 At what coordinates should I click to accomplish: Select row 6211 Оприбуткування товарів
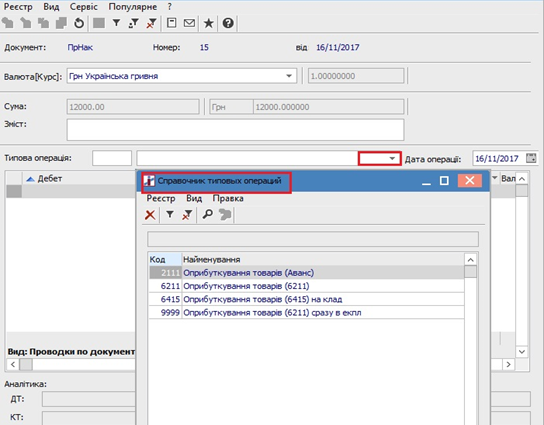(x=307, y=286)
